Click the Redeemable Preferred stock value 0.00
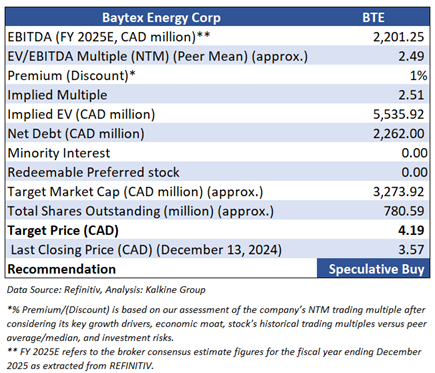Image resolution: width=435 pixels, height=373 pixels. point(414,172)
